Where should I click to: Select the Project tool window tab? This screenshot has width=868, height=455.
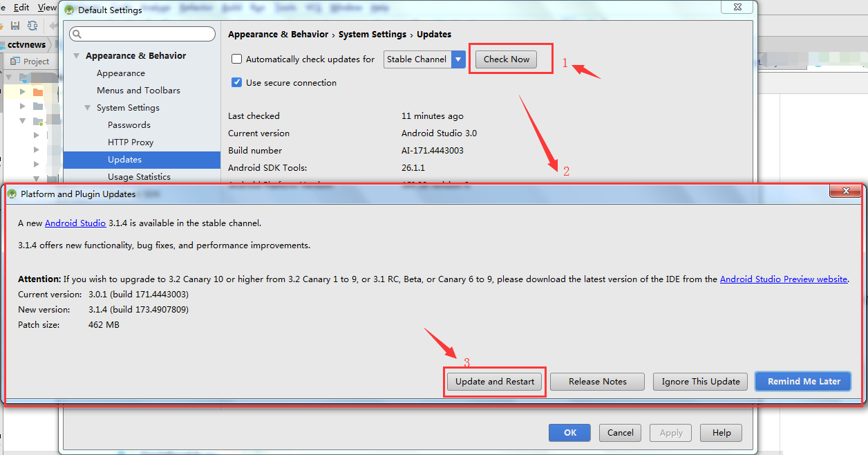tap(30, 61)
